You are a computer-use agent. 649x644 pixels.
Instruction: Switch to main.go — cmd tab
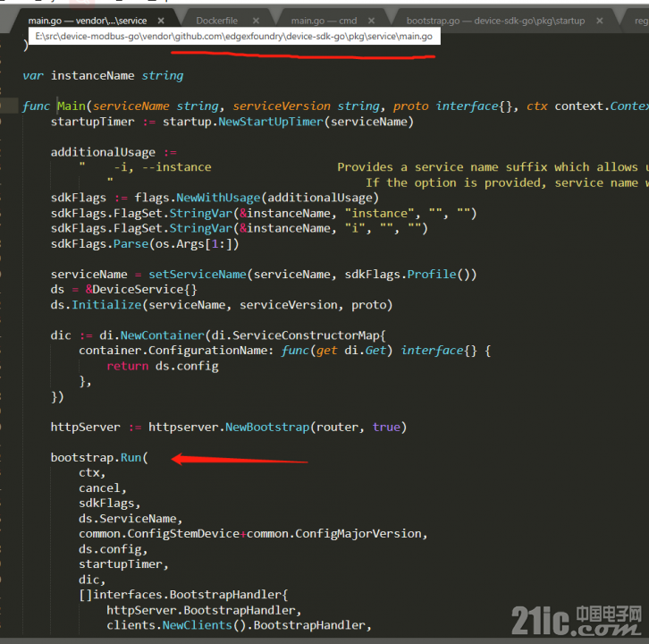click(x=324, y=21)
